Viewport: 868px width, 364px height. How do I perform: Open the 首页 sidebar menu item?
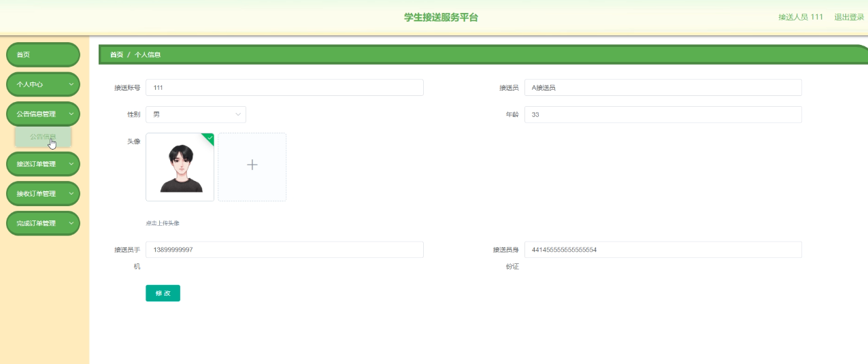(x=43, y=54)
